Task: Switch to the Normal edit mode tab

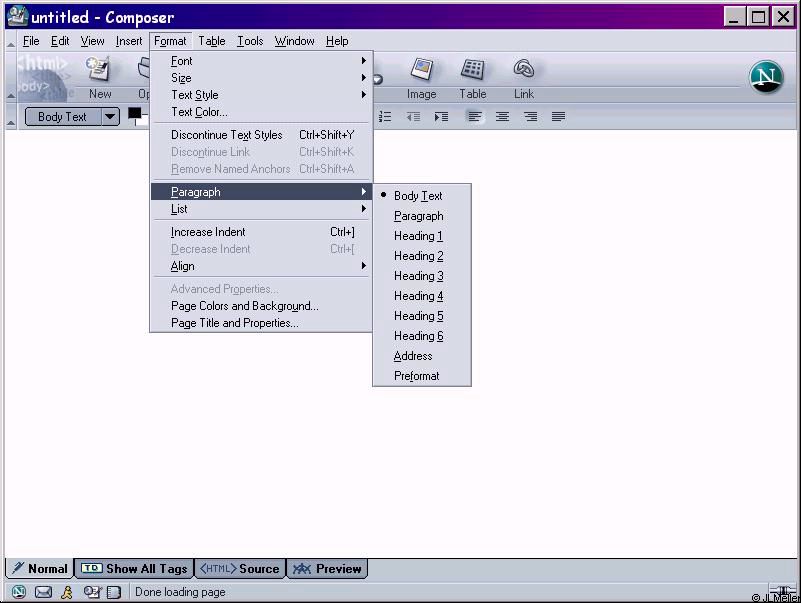Action: 40,568
